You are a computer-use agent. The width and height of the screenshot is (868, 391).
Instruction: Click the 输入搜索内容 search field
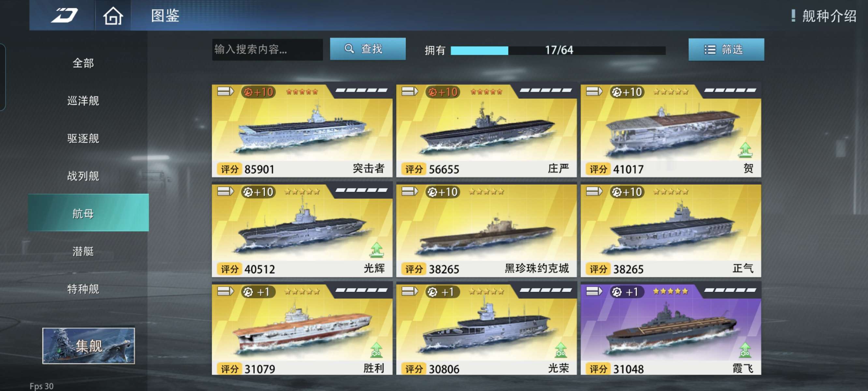coord(267,50)
